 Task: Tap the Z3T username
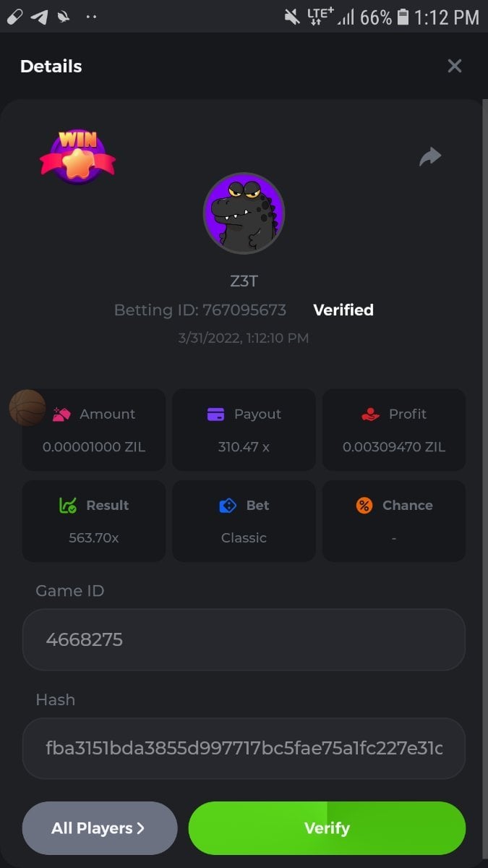tap(244, 281)
